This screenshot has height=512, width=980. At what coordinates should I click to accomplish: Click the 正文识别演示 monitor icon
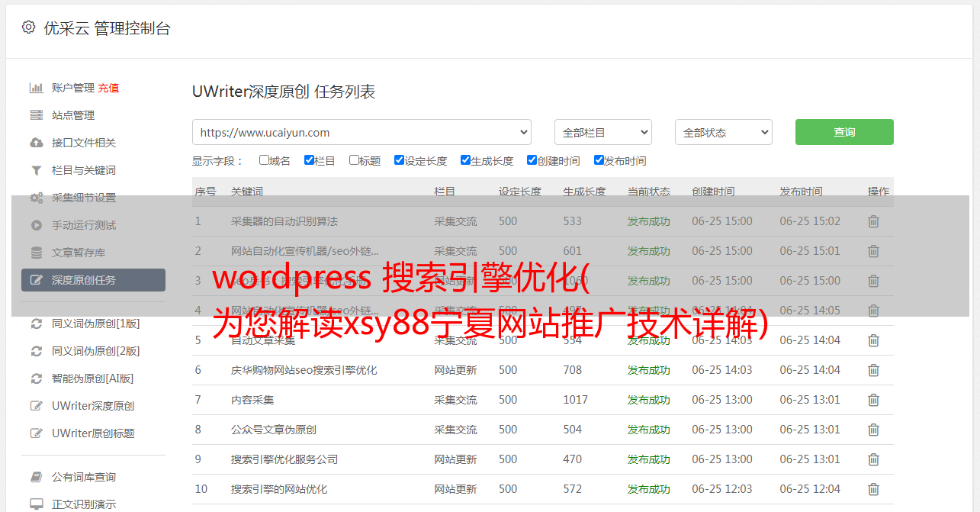click(36, 504)
